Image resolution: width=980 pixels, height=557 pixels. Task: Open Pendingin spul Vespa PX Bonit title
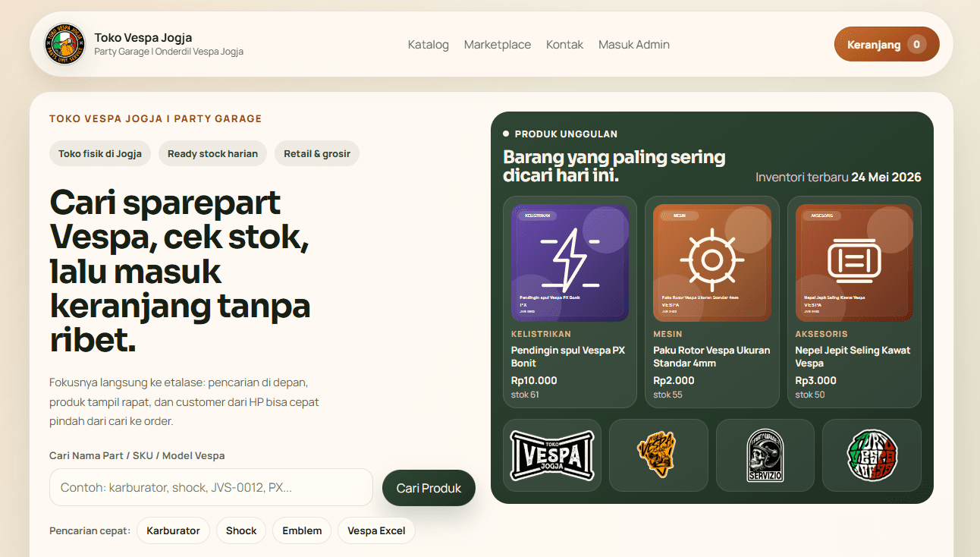[x=568, y=357]
